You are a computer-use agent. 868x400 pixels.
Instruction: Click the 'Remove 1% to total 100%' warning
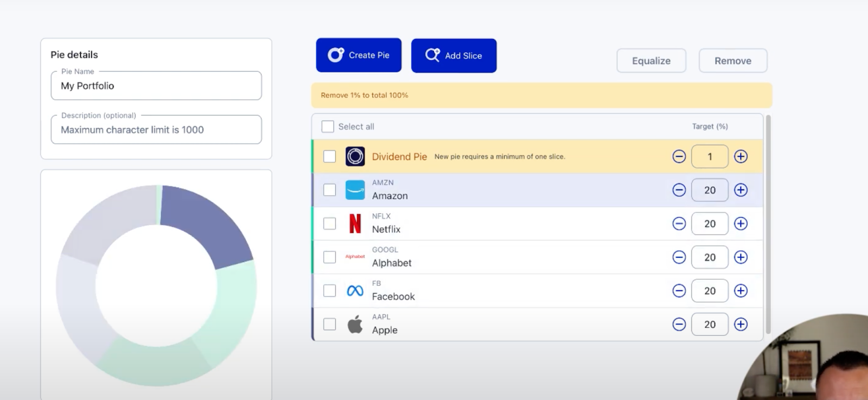tap(365, 95)
